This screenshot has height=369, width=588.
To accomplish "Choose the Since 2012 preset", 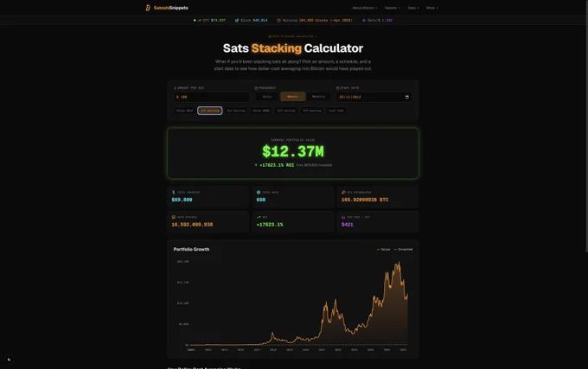I will 184,111.
